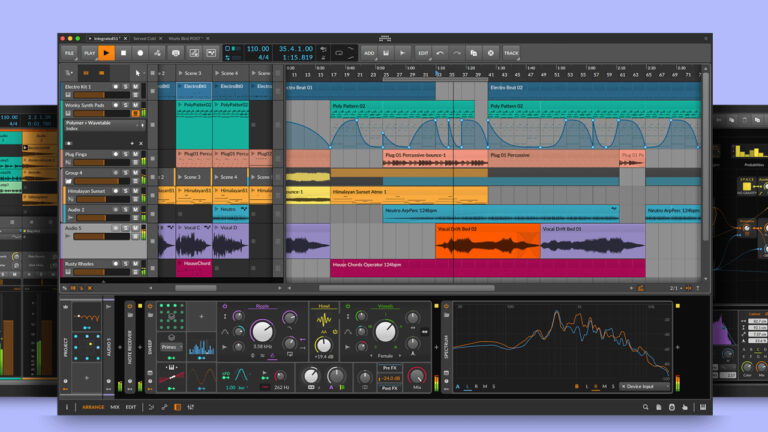Select the Himalayan Sunset Atmo 1 clip
The width and height of the screenshot is (768, 432).
tap(409, 195)
